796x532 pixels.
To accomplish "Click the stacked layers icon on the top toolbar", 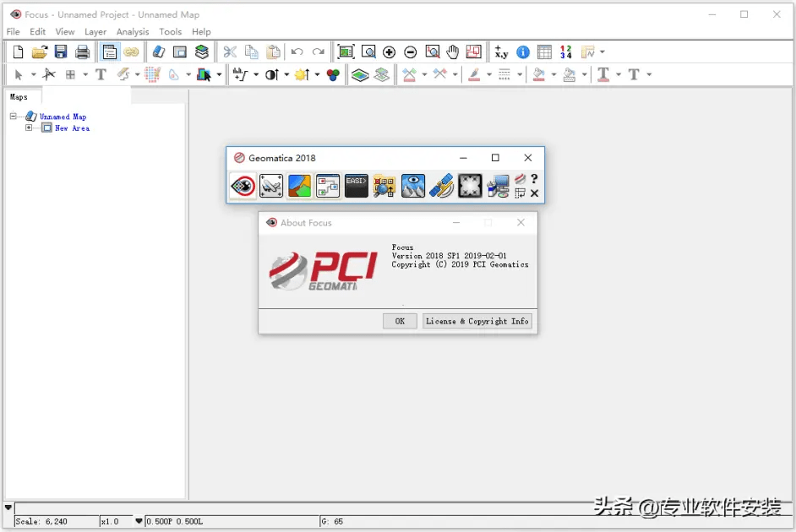I will pyautogui.click(x=202, y=52).
